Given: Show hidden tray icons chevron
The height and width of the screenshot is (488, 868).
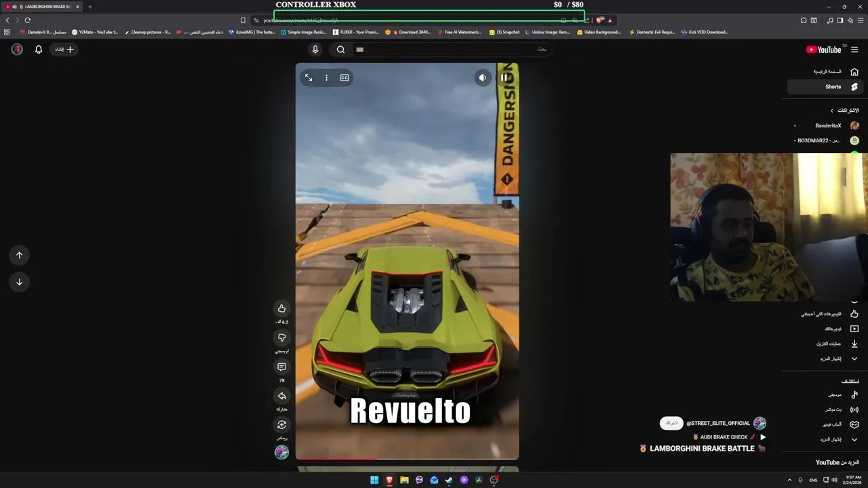Looking at the screenshot, I should (789, 480).
